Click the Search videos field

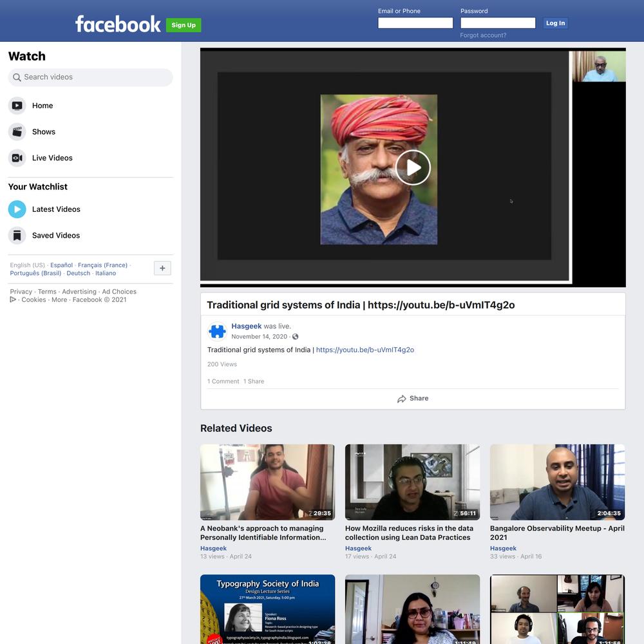coord(90,77)
